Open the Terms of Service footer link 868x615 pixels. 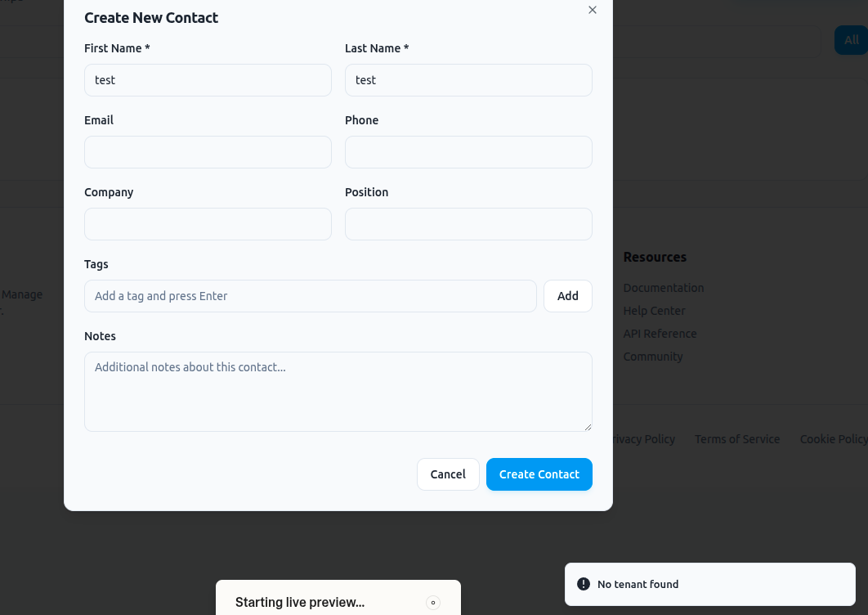pos(737,439)
